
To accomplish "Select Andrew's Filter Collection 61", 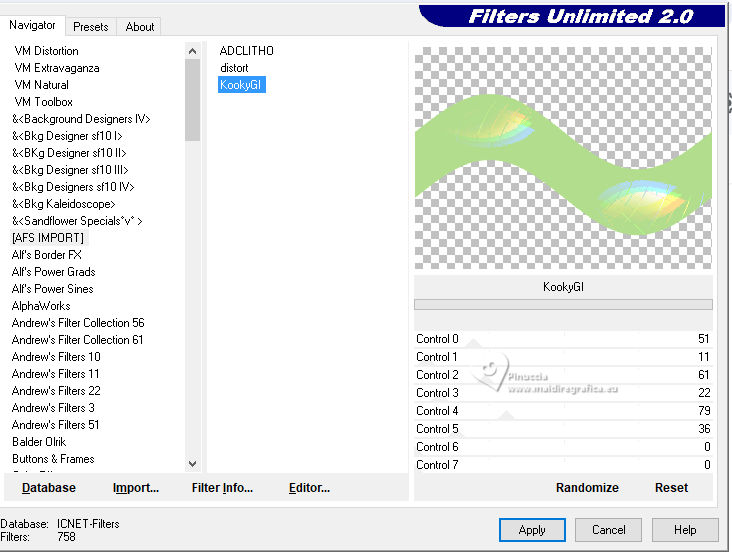I will pyautogui.click(x=77, y=340).
